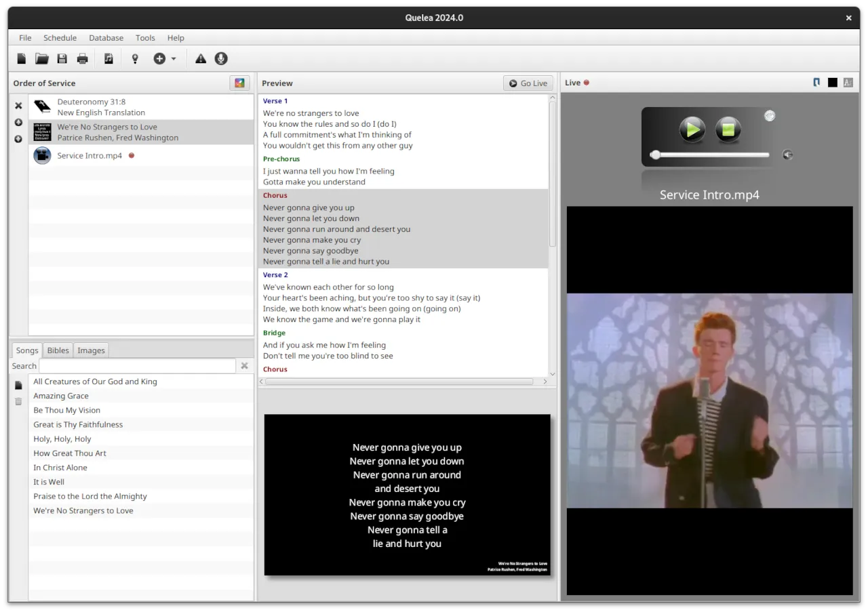Move selected schedule item down

point(18,139)
